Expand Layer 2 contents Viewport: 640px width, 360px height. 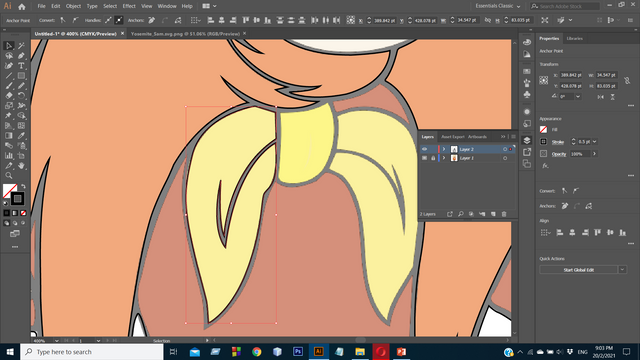[444, 149]
